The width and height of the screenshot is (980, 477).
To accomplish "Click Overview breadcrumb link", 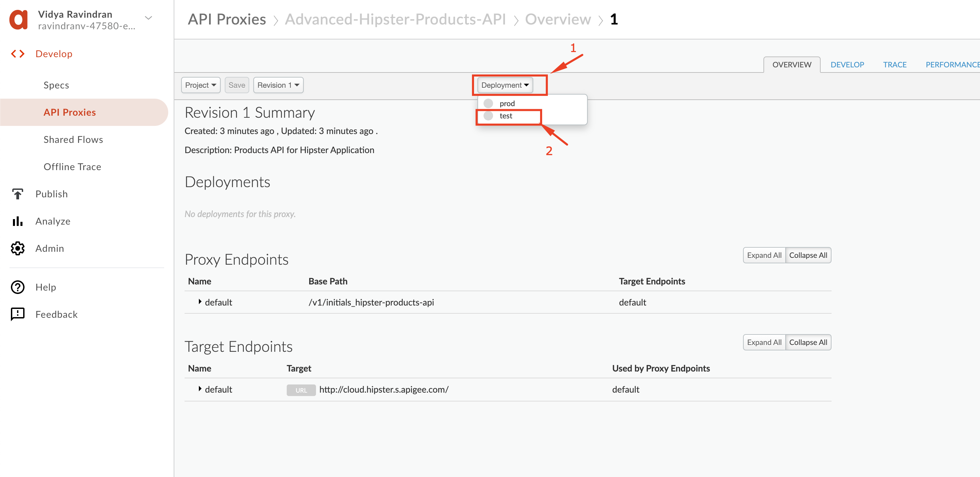I will pos(558,19).
